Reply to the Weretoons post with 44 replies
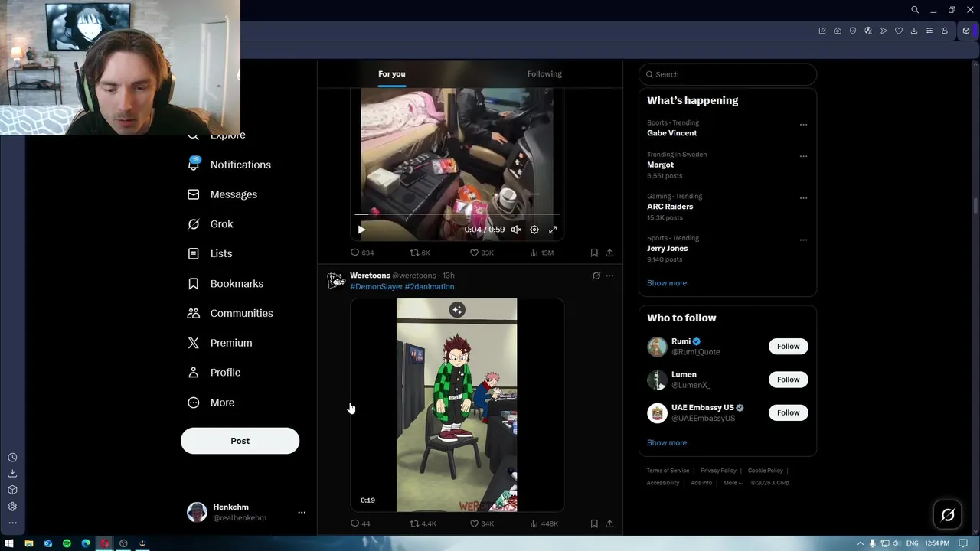This screenshot has height=551, width=980. (x=360, y=523)
